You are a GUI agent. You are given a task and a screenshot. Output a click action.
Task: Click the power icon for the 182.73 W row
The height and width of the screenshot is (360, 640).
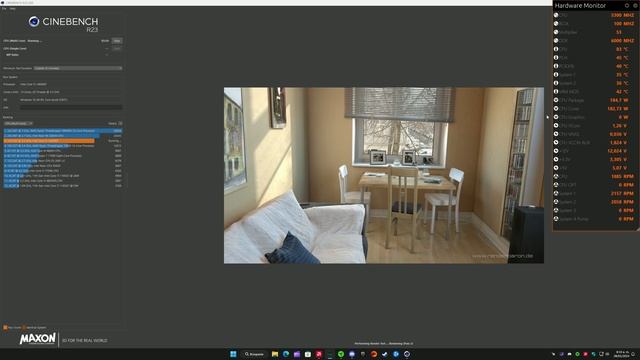coord(556,109)
